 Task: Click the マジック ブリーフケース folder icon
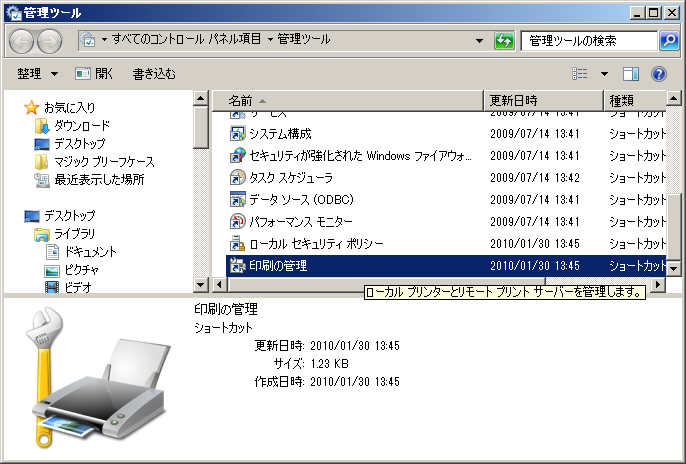coord(42,162)
